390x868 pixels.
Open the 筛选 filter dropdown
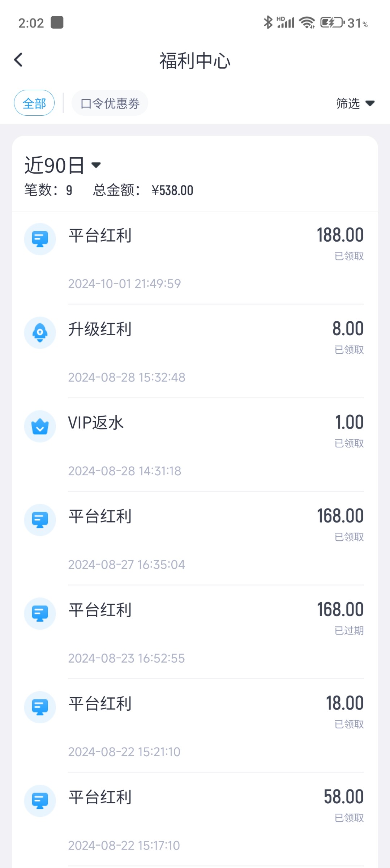355,103
